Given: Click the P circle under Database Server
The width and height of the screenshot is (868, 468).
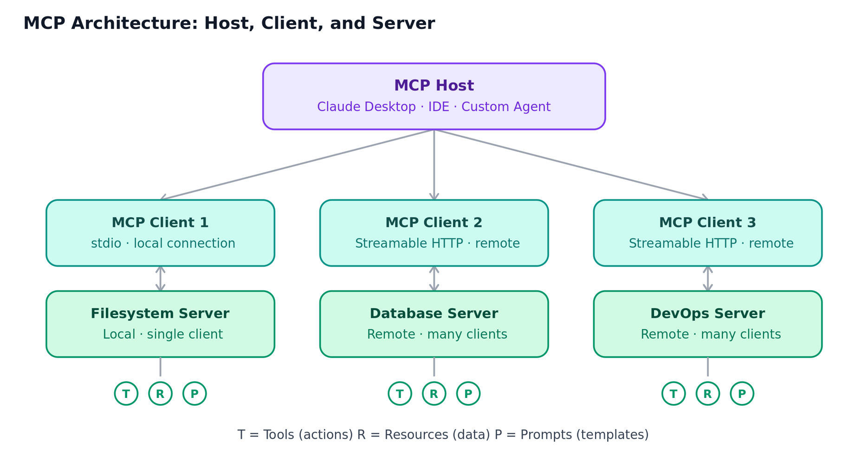Looking at the screenshot, I should pos(468,393).
